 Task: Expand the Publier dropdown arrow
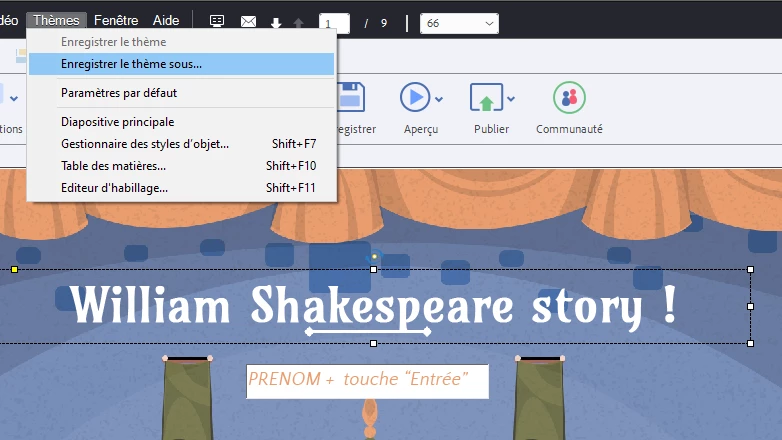pos(511,99)
